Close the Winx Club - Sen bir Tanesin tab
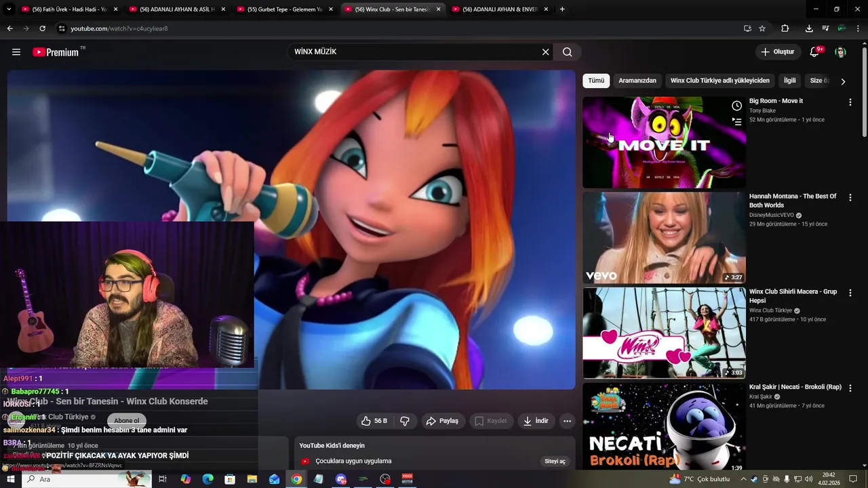 [438, 9]
